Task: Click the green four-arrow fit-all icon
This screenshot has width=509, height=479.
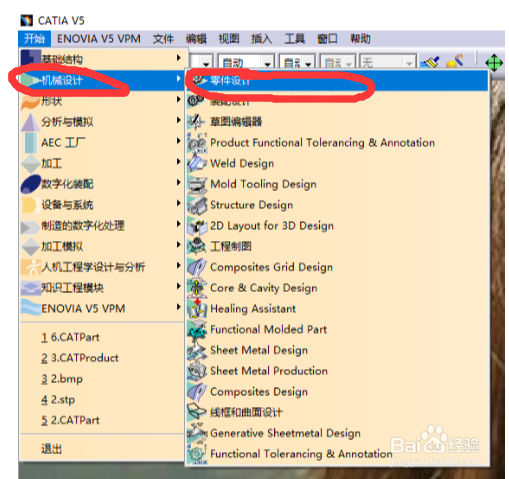Action: [494, 62]
